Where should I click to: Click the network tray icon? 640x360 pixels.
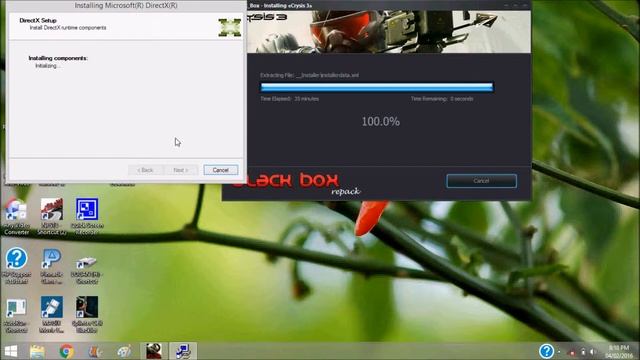(583, 352)
